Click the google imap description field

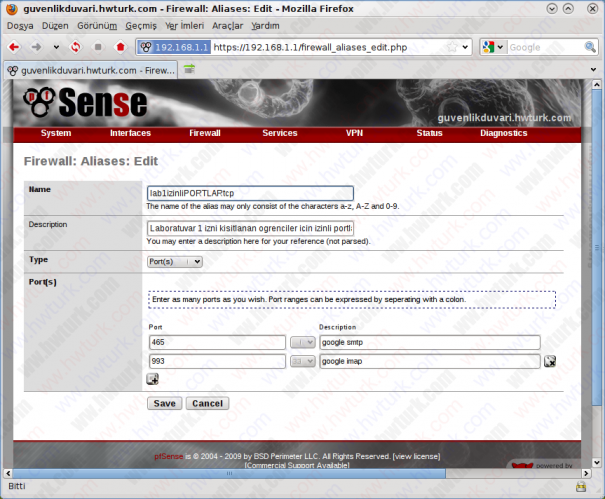(430, 361)
